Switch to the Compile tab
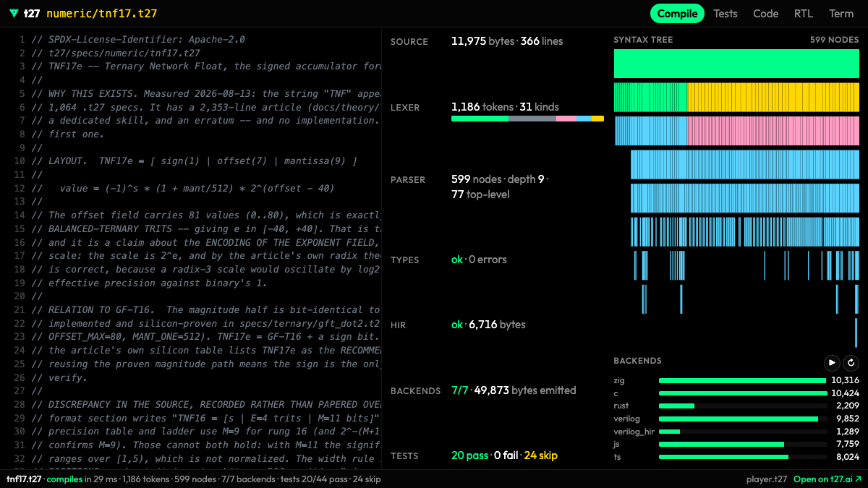Screen dimensions: 868x488 (x=677, y=13)
